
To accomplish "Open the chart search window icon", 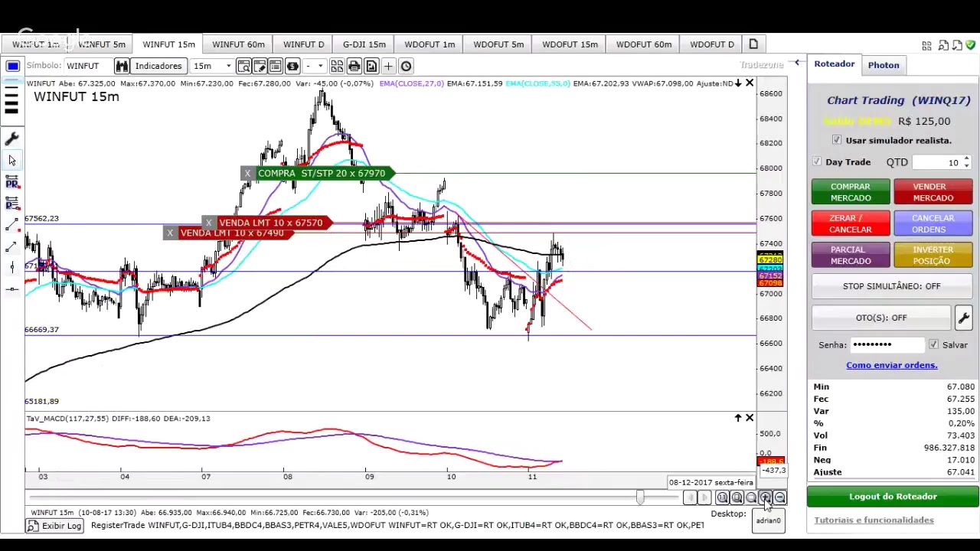I will [x=243, y=66].
